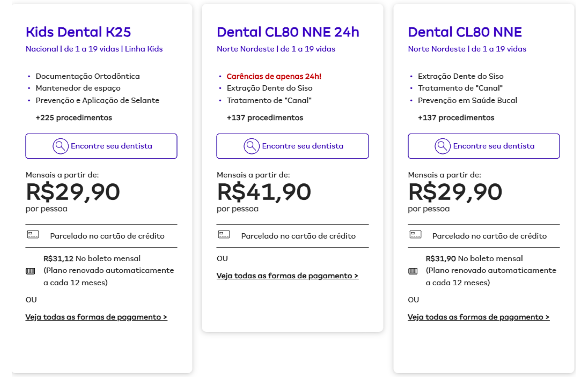Screen dimensions: 588x381
Task: Click credit card icon in Kids Dental K25 card
Action: (x=33, y=234)
